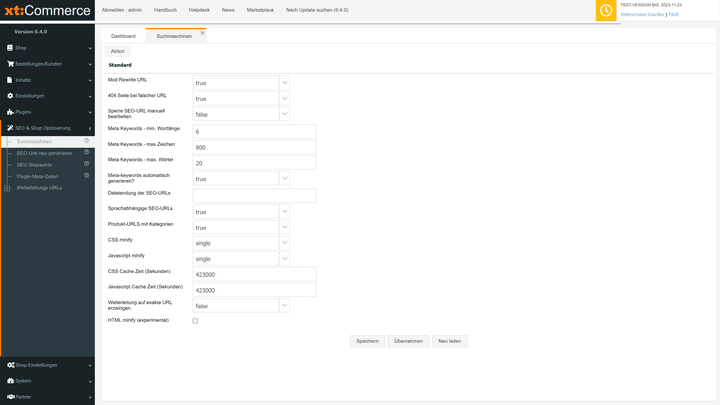Open Produkt-URLS mit Kategorien dropdown
720x405 pixels.
coord(284,227)
